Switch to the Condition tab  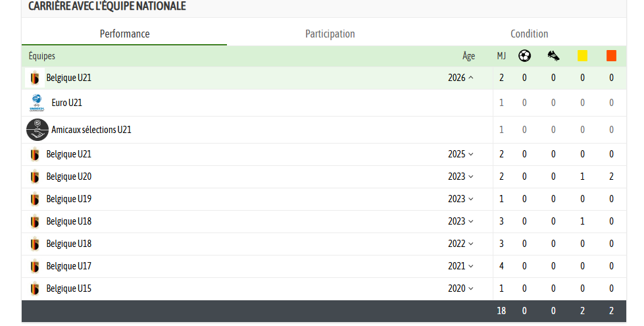pos(529,34)
